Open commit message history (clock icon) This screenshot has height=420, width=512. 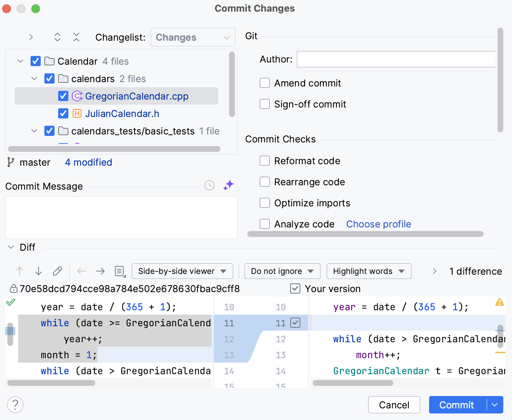(x=209, y=186)
